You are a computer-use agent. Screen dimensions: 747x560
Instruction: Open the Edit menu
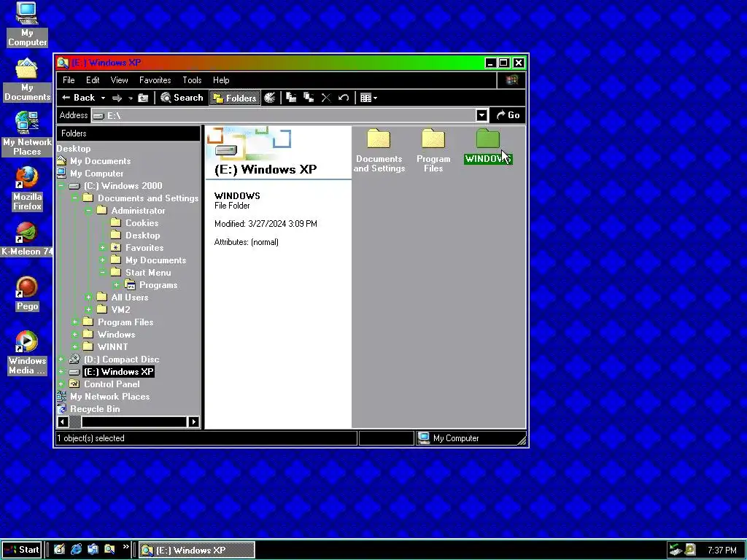93,80
